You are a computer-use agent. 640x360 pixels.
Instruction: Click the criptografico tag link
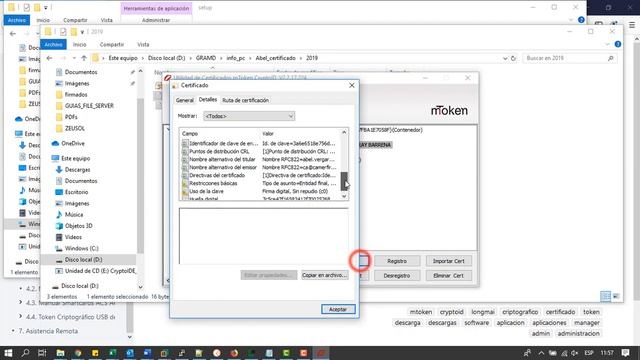click(x=520, y=312)
